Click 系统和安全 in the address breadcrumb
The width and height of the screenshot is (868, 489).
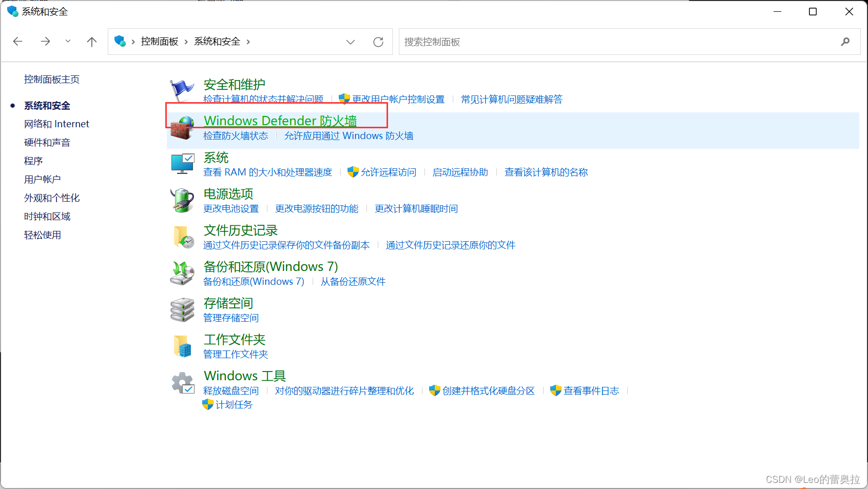click(x=217, y=42)
